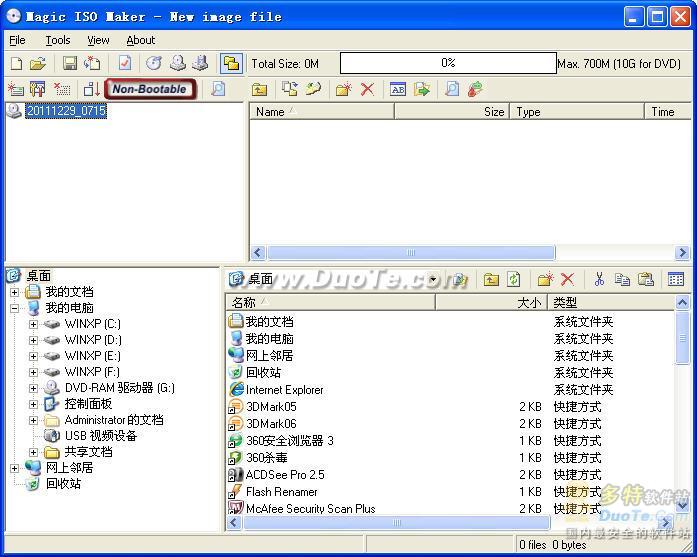Sort image files by Type column
Image resolution: width=697 pixels, height=557 pixels.
pos(577,112)
